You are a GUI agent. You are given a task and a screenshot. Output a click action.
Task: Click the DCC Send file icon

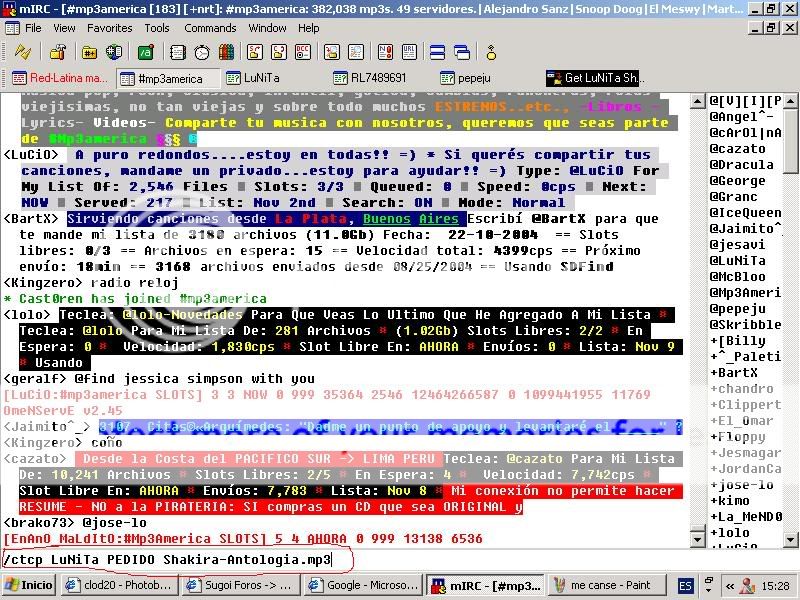[x=255, y=52]
